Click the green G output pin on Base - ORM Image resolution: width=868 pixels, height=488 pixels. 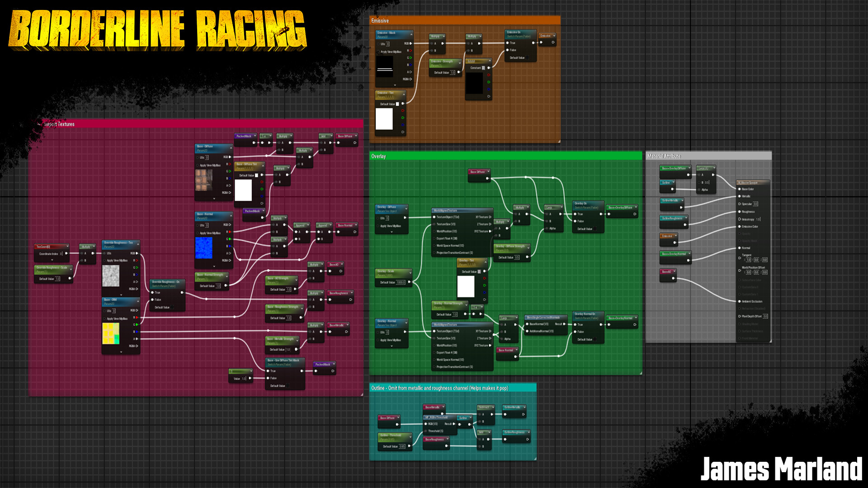click(136, 324)
